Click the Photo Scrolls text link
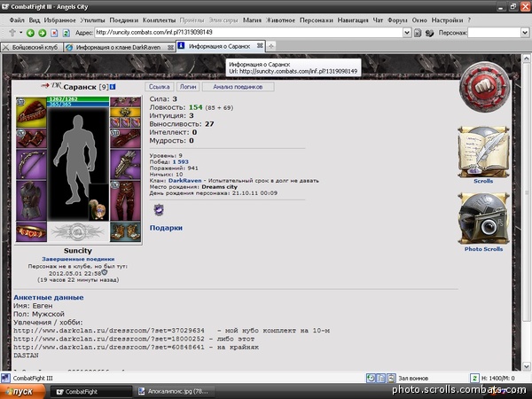Viewport: 532px width, 399px height. pyautogui.click(x=483, y=249)
